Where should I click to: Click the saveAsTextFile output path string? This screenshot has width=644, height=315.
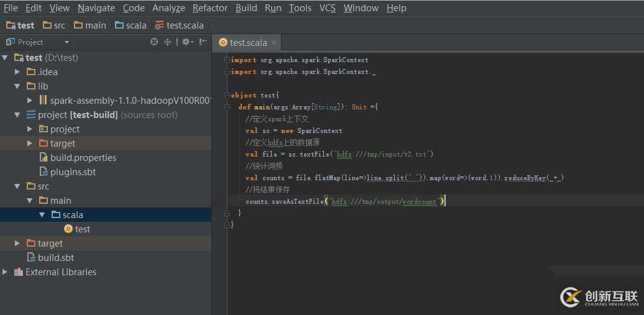pyautogui.click(x=384, y=202)
